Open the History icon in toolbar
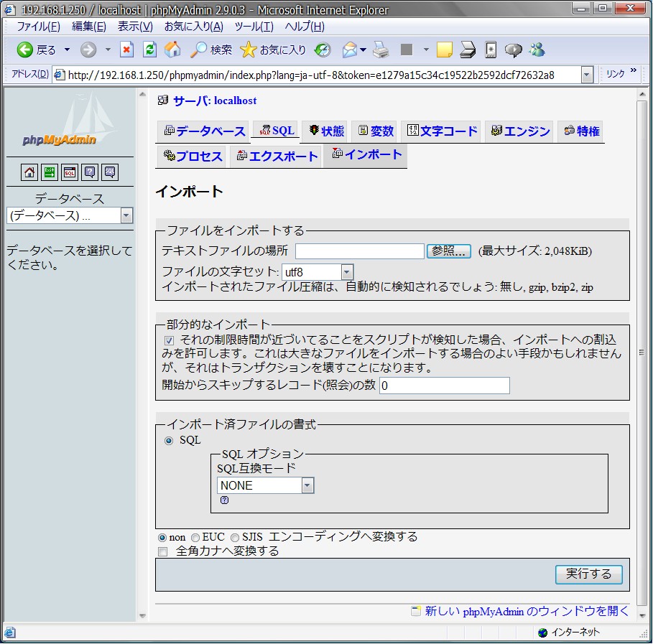The image size is (653, 644). pyautogui.click(x=323, y=50)
